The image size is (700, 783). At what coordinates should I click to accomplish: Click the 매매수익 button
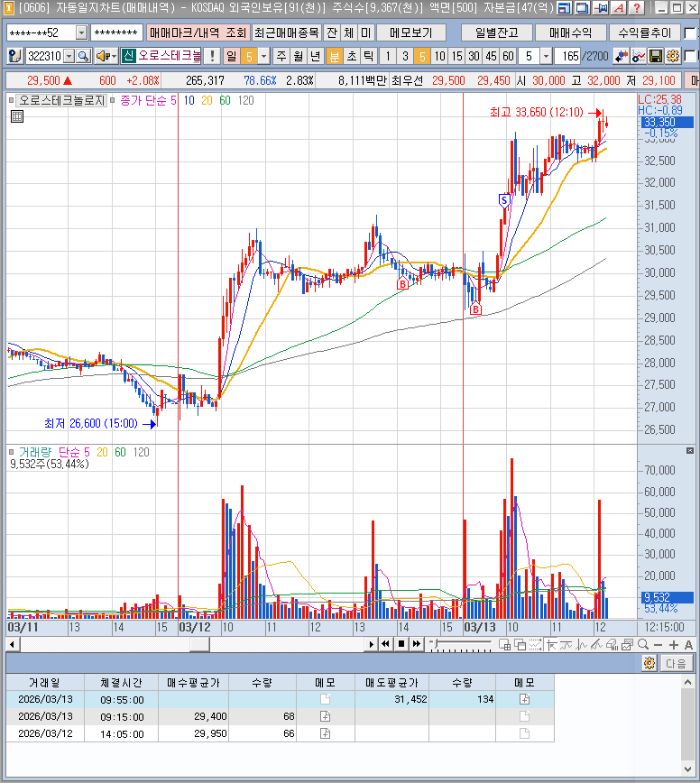pos(570,33)
